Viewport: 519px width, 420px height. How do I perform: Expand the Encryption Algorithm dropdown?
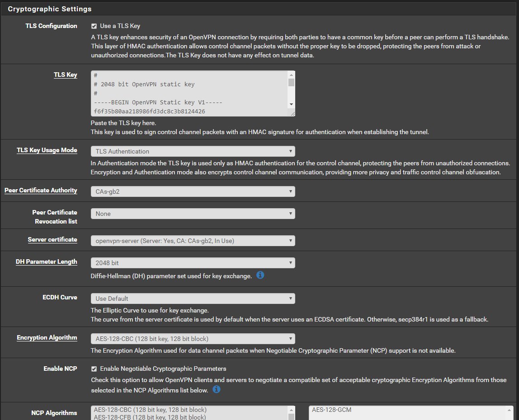click(x=193, y=339)
